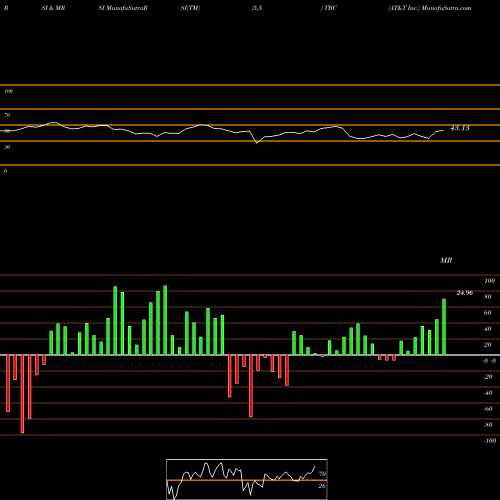Select the rightmost green bar in MR histogram
The width and height of the screenshot is (500, 500).
(x=444, y=327)
